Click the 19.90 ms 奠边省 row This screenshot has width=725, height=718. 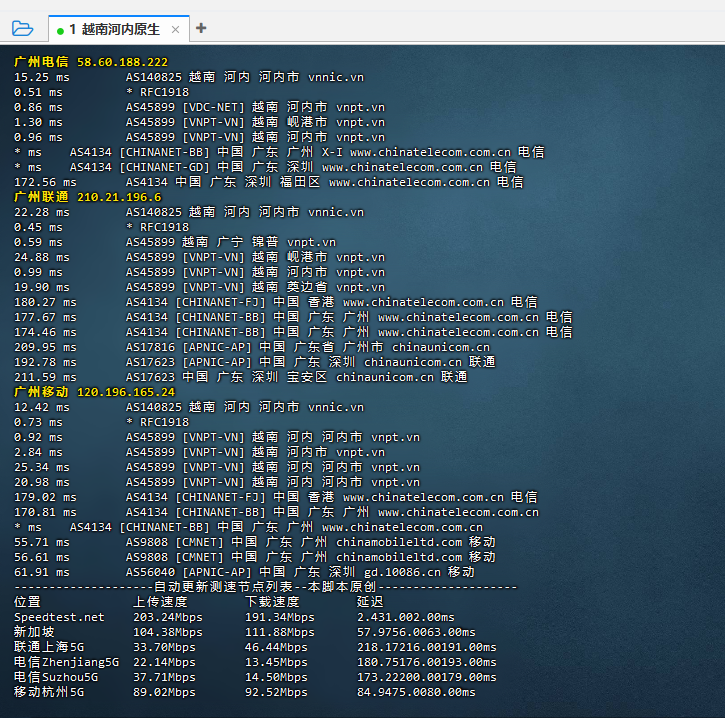[199, 287]
